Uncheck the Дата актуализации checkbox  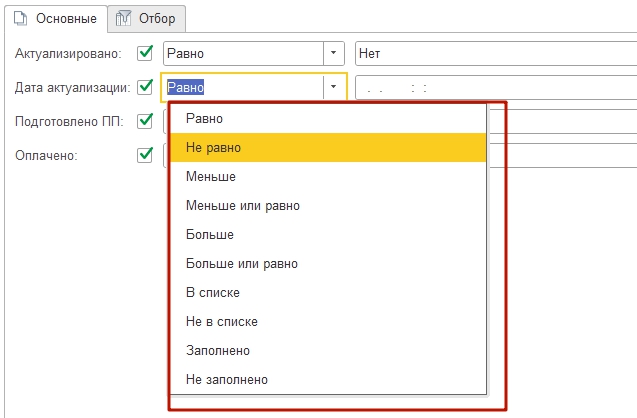click(x=145, y=87)
